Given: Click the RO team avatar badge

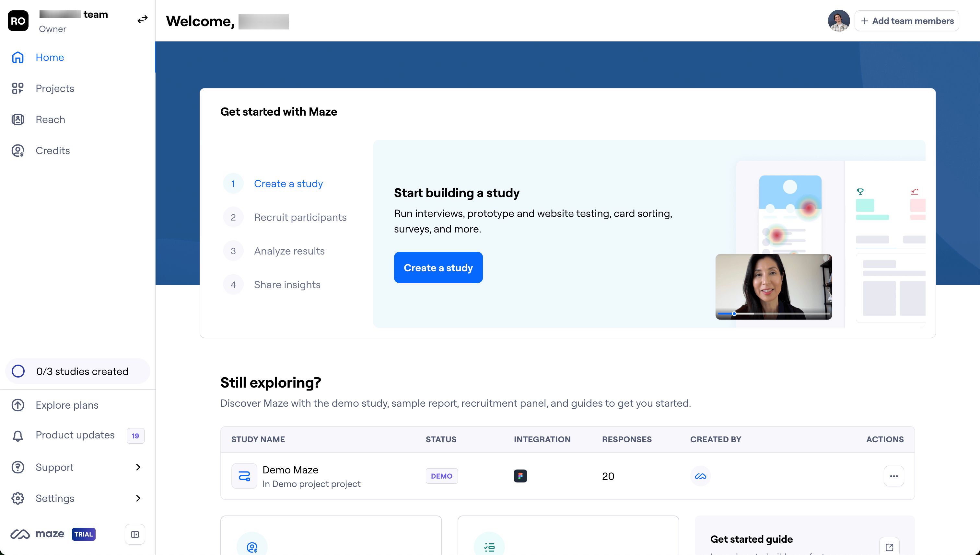Looking at the screenshot, I should click(x=18, y=21).
